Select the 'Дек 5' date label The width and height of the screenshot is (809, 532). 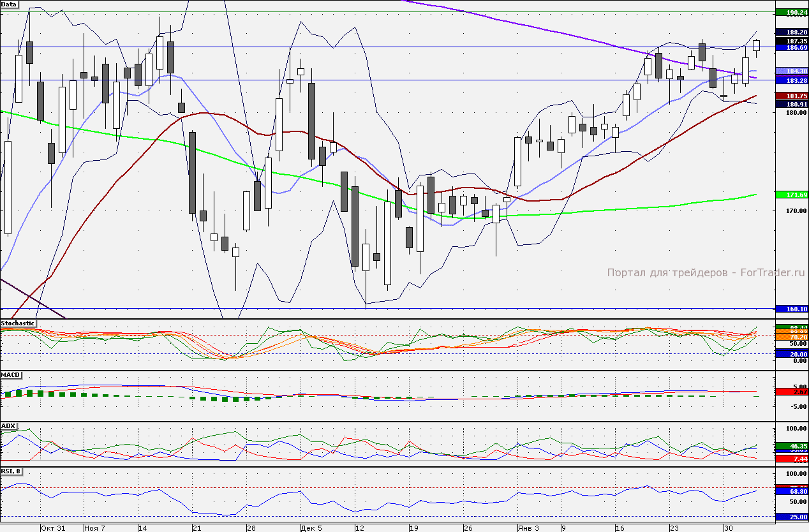point(312,528)
